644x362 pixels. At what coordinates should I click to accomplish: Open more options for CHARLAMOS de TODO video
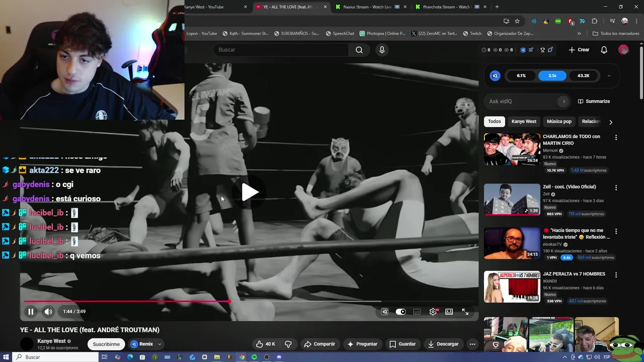pos(616,137)
